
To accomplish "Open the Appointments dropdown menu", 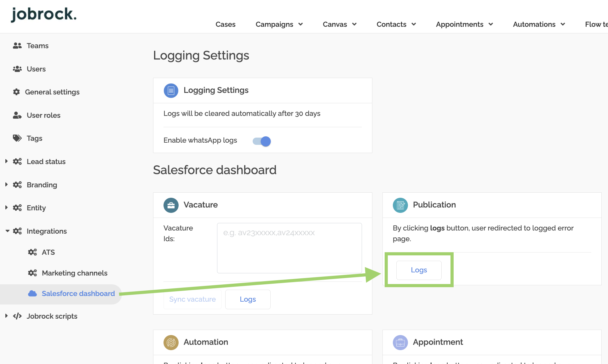I will 464,24.
